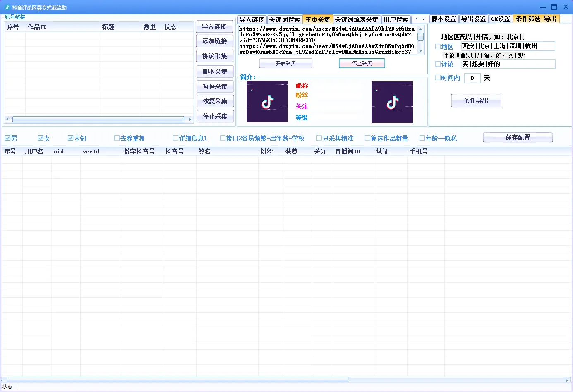Click the 开始采集 button
The image size is (573, 392).
tap(286, 63)
